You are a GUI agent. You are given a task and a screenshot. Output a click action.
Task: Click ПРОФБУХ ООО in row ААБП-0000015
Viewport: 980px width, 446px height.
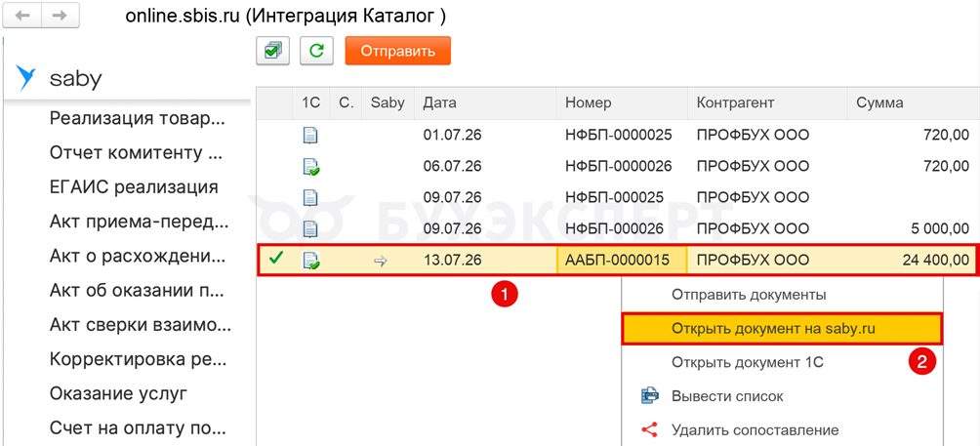pyautogui.click(x=754, y=260)
